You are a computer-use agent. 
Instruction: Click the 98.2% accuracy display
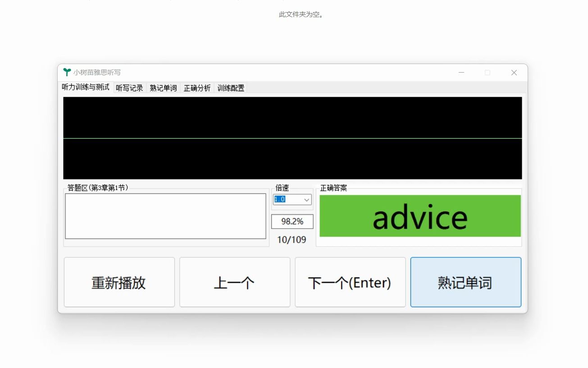point(292,221)
